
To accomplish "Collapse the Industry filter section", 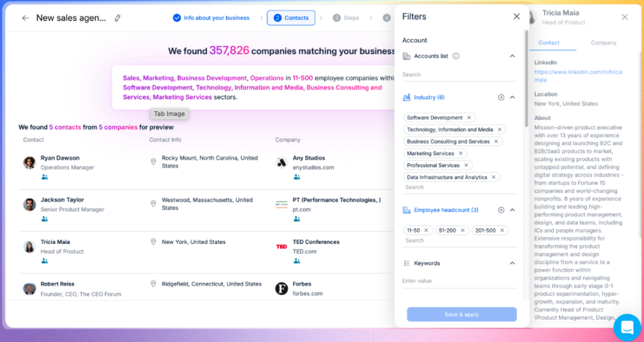I will click(512, 97).
